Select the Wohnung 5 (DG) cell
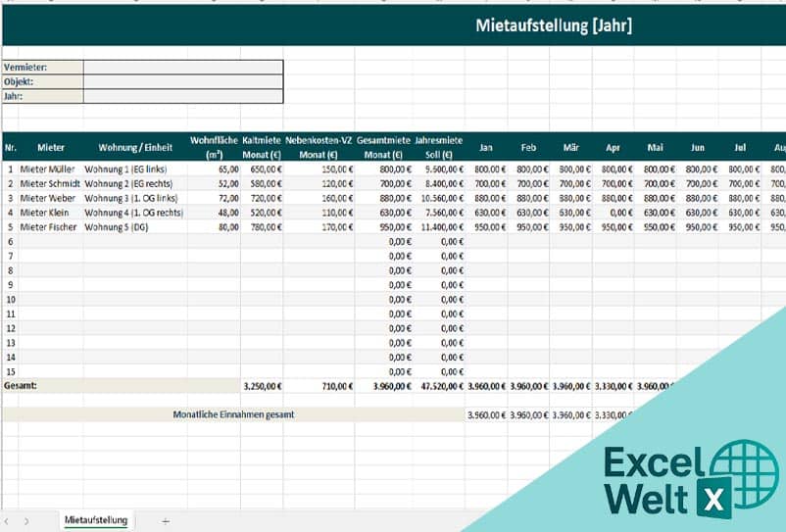 (x=124, y=226)
